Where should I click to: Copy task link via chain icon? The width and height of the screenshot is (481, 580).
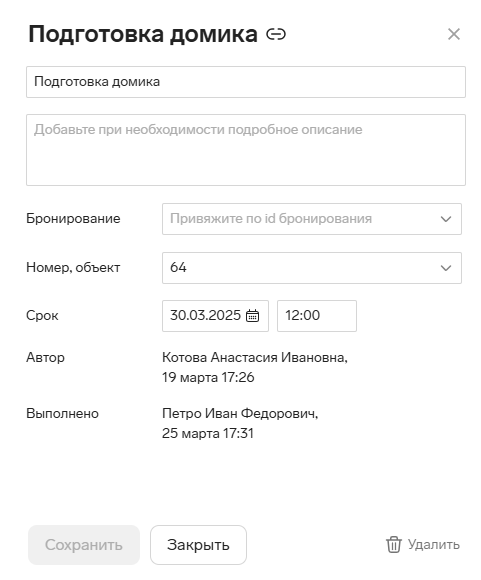276,34
